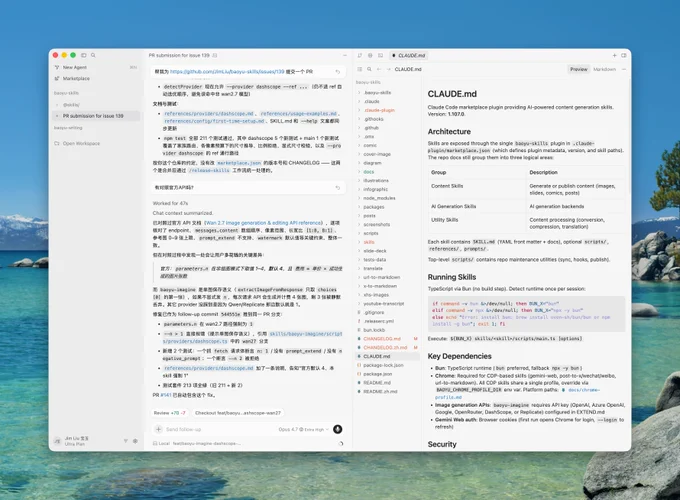680x500 pixels.
Task: Toggle the sidebar layout icon beside window controls
Action: [x=84, y=55]
